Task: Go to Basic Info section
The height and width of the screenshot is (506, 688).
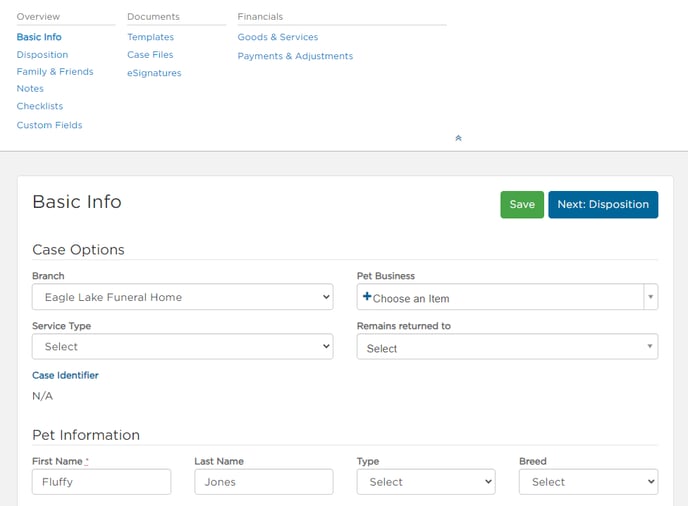Action: tap(39, 37)
